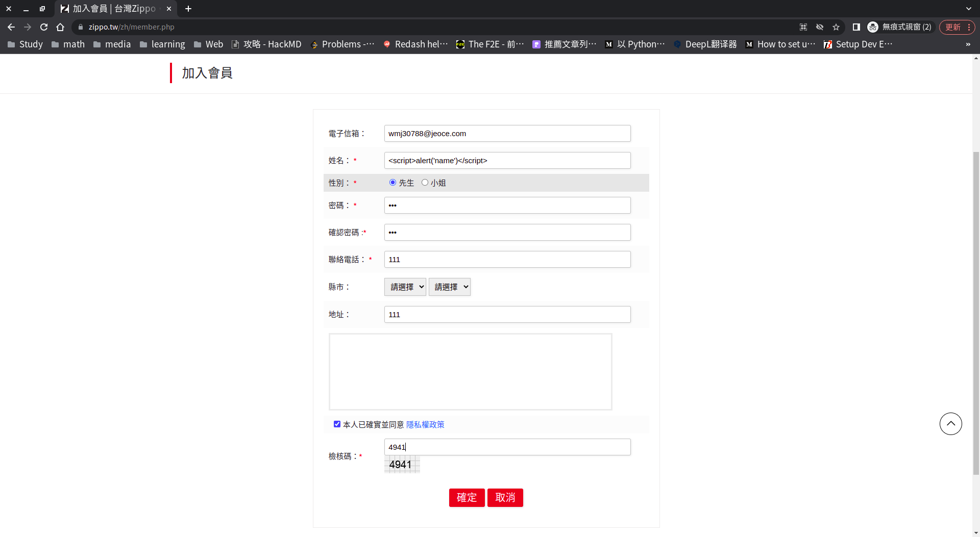Click the 姓名 name input field
Screen dimensions: 980x537
point(507,161)
